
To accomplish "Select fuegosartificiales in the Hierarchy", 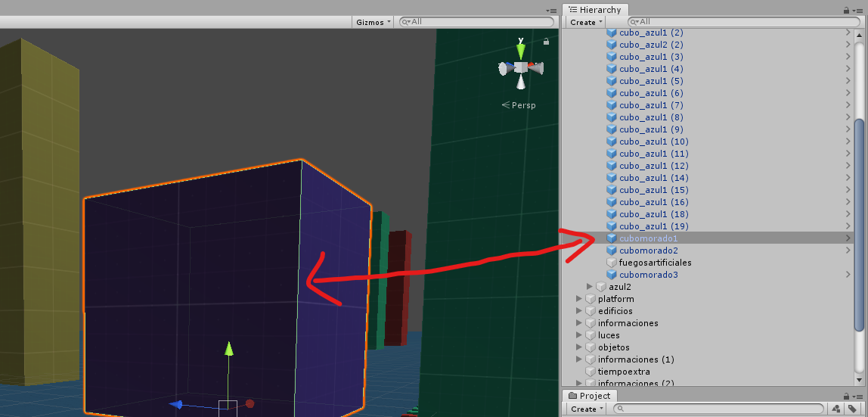I will 655,263.
